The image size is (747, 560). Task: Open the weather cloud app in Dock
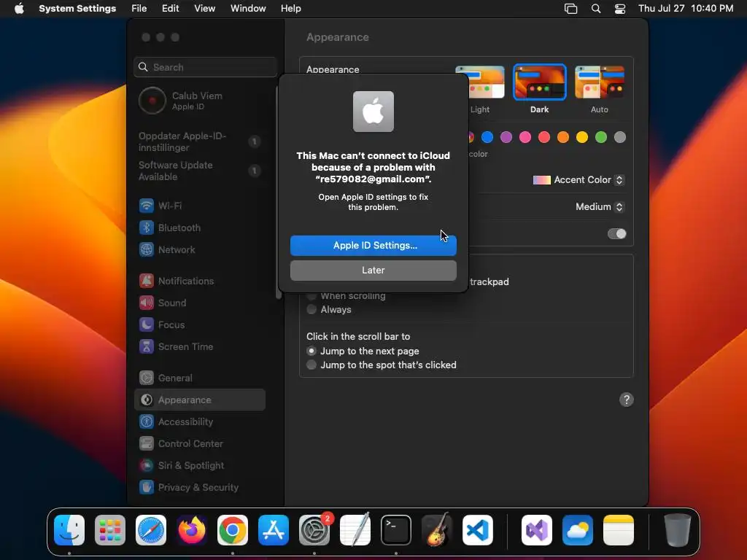pos(578,530)
